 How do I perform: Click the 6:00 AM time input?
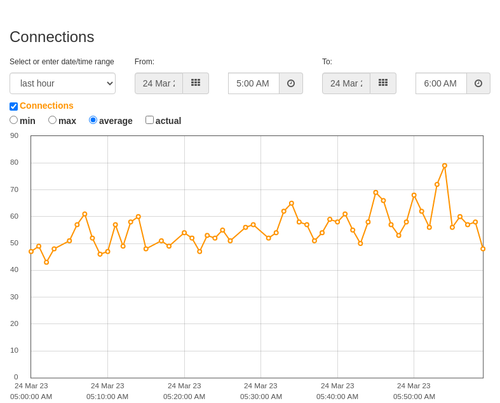coord(441,83)
